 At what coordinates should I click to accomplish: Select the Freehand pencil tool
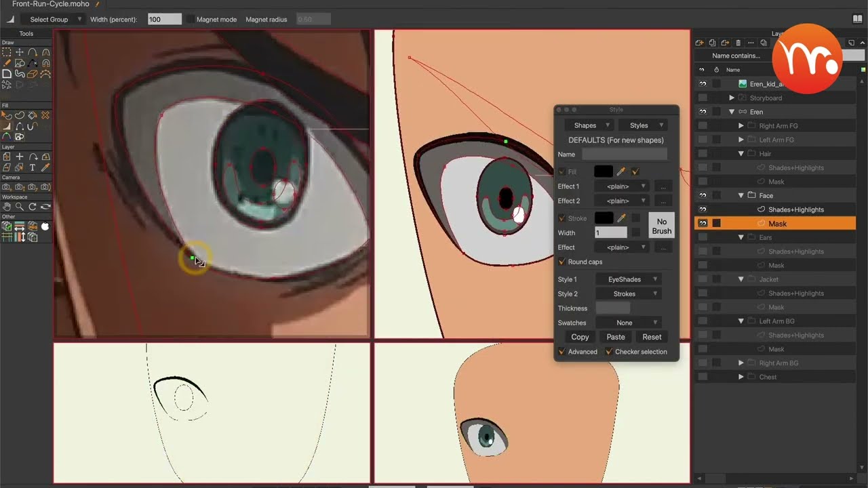point(7,63)
